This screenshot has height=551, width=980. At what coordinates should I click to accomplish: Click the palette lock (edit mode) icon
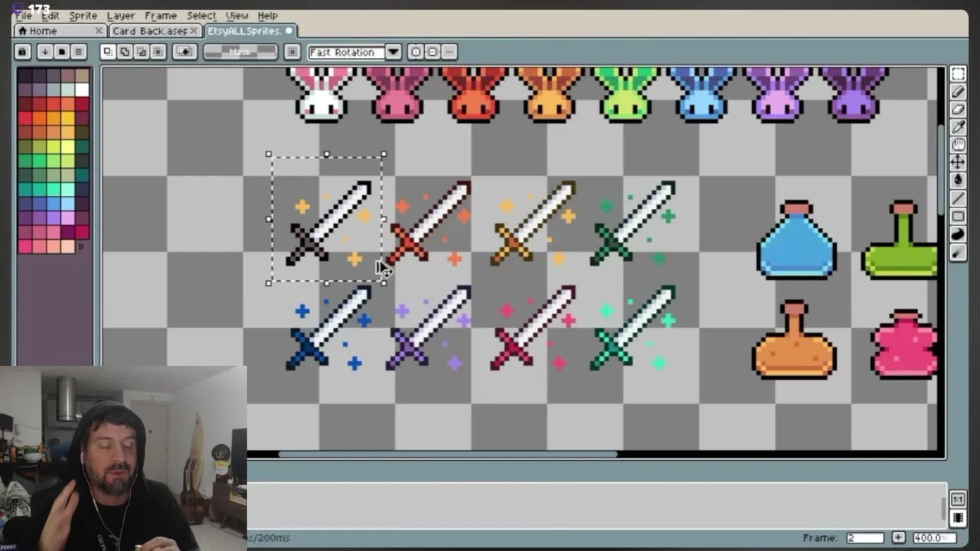point(22,51)
